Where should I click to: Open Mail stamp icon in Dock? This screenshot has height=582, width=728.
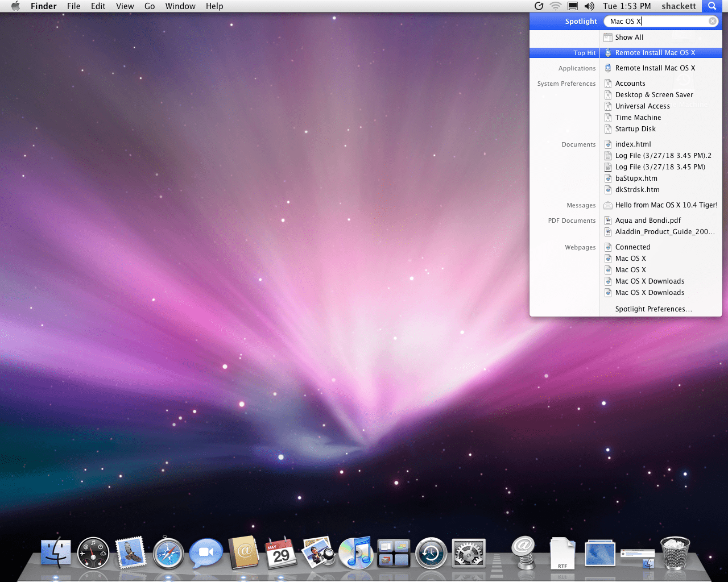(x=131, y=553)
